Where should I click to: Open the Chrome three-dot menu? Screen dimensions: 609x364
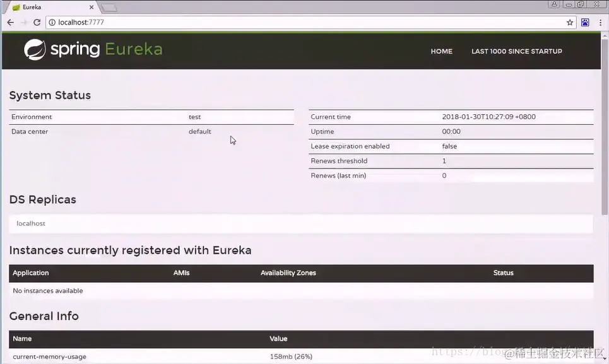[x=600, y=23]
